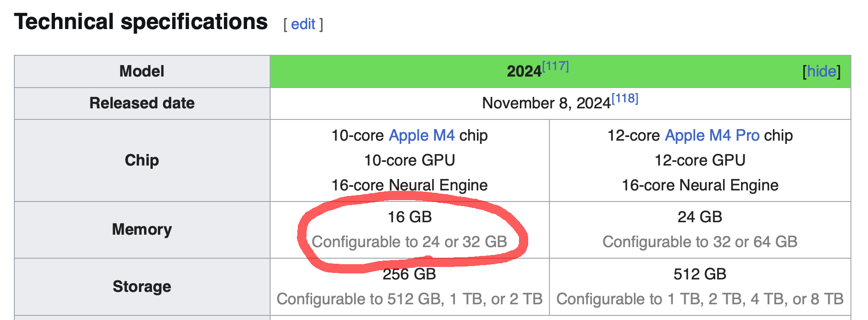Open the Apple M4 Pro link

pyautogui.click(x=711, y=135)
